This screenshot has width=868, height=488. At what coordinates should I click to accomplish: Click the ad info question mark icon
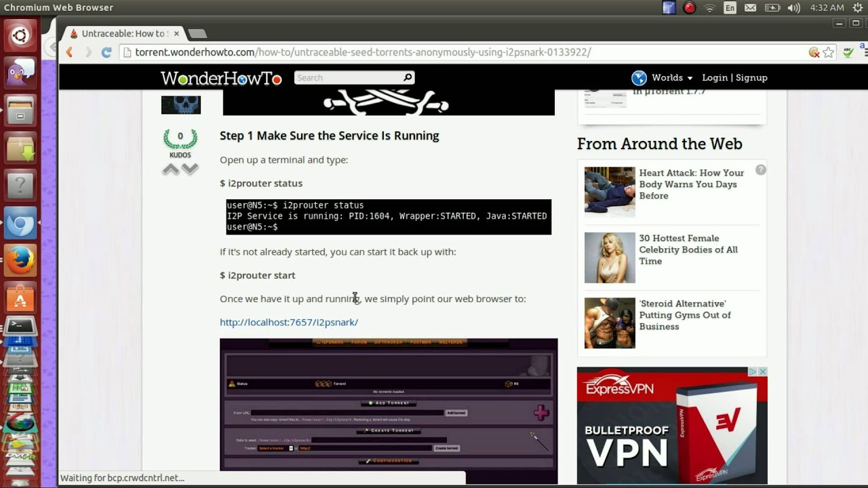pyautogui.click(x=761, y=170)
